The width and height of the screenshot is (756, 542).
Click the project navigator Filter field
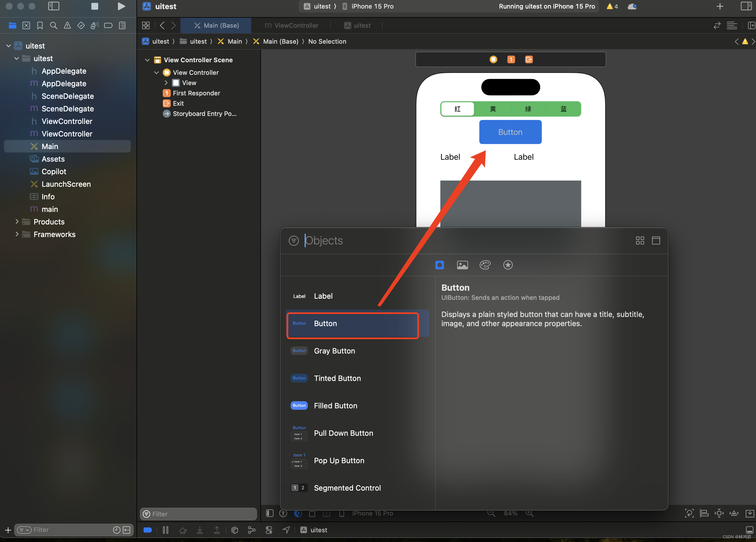[74, 530]
